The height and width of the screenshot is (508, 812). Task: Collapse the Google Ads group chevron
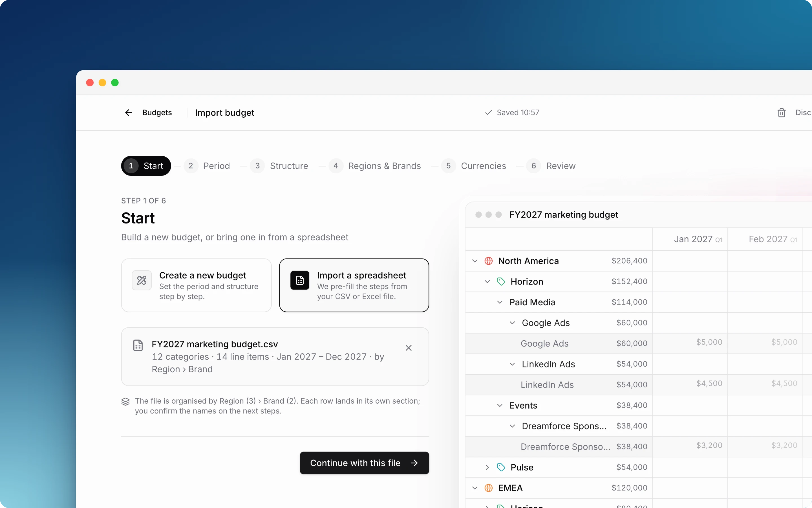pyautogui.click(x=512, y=323)
